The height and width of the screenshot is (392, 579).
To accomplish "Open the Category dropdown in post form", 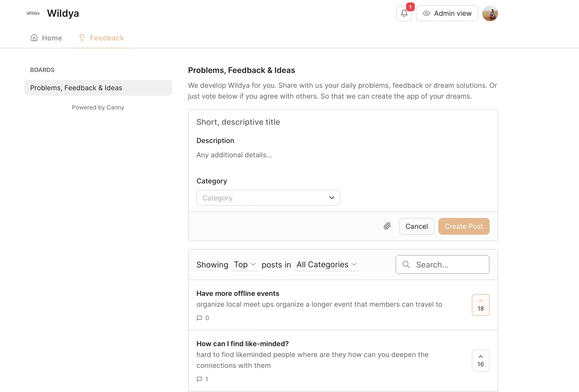I will [x=268, y=198].
